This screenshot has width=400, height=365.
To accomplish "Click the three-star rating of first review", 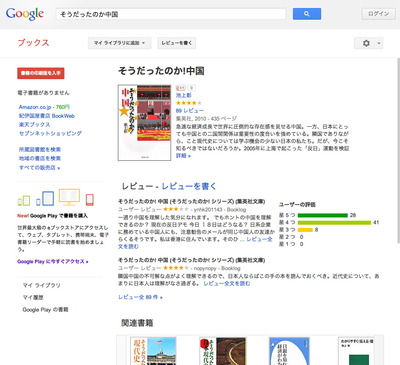I will coord(176,209).
